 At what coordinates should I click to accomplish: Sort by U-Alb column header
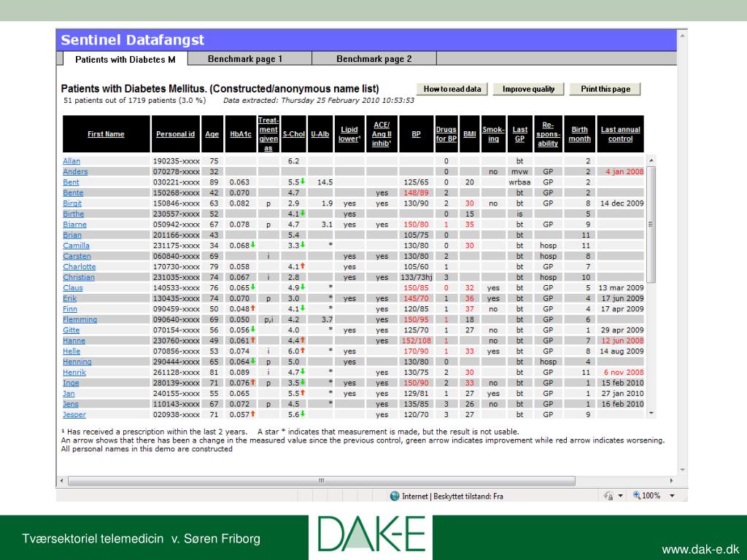[320, 134]
